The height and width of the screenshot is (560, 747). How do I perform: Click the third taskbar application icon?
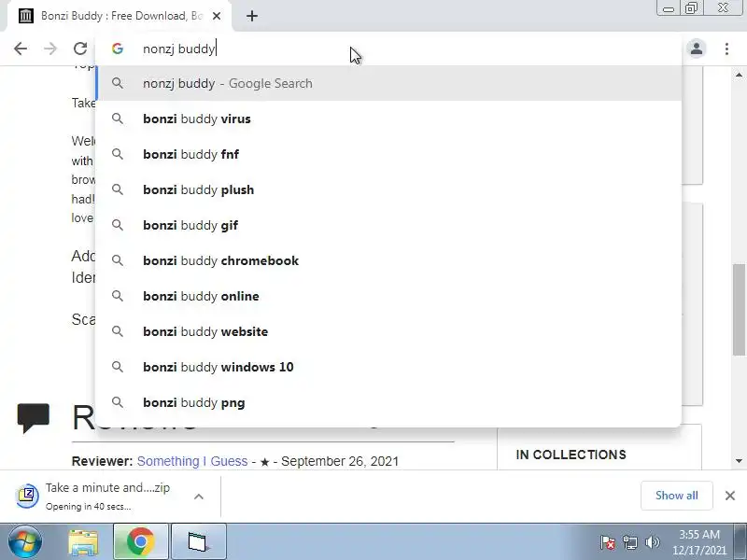pos(198,542)
